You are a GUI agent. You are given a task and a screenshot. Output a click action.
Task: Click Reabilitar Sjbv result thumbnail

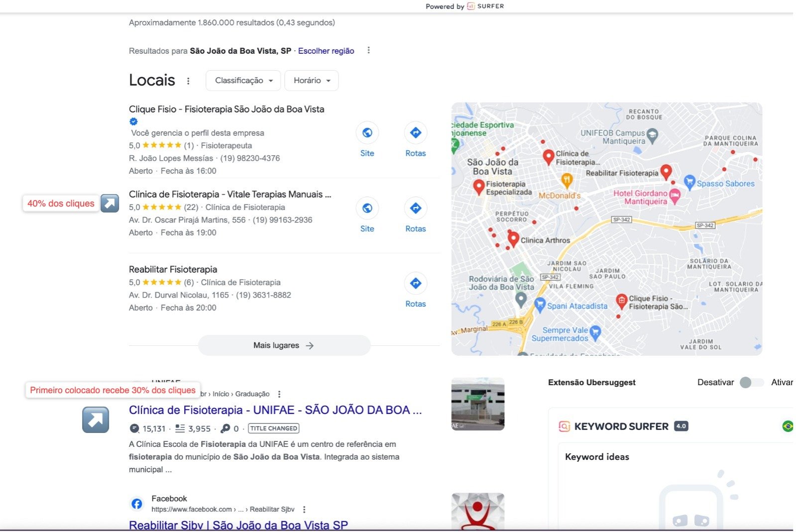[x=478, y=512]
